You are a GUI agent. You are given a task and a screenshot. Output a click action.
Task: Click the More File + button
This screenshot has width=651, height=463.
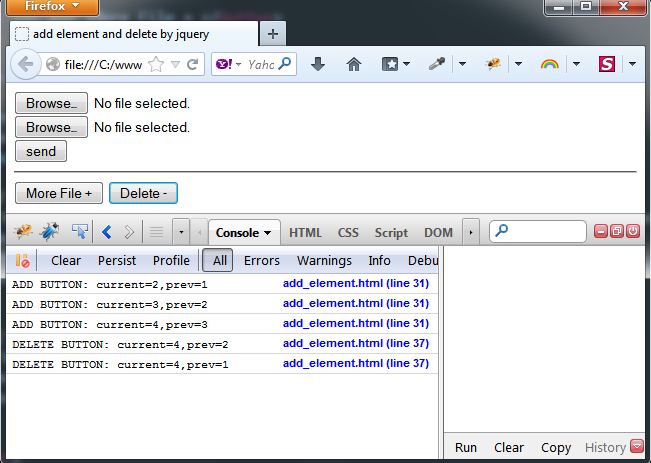[x=59, y=193]
